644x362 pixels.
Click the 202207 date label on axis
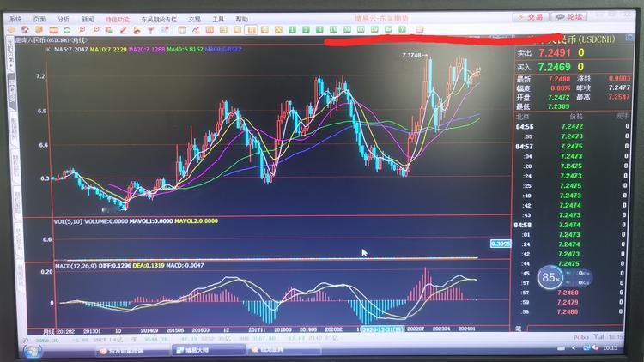click(x=416, y=329)
